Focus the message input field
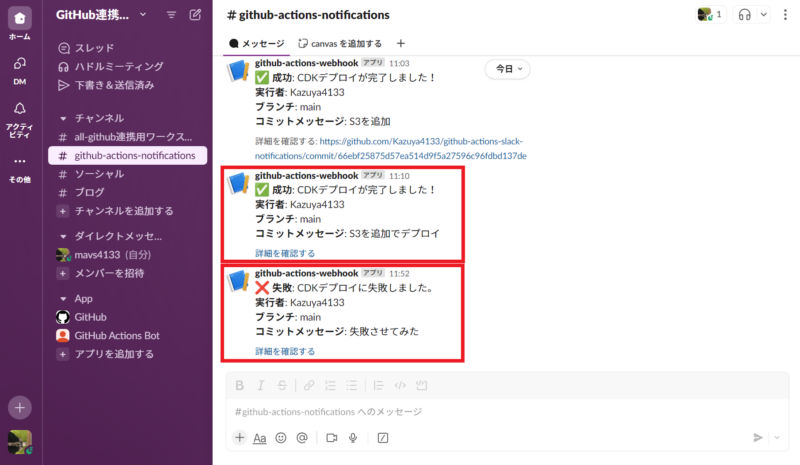 (x=507, y=411)
